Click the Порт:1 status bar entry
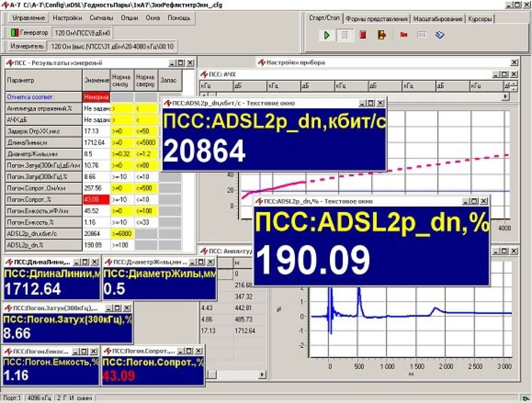Viewport: 532px width, 403px height. [x=12, y=398]
